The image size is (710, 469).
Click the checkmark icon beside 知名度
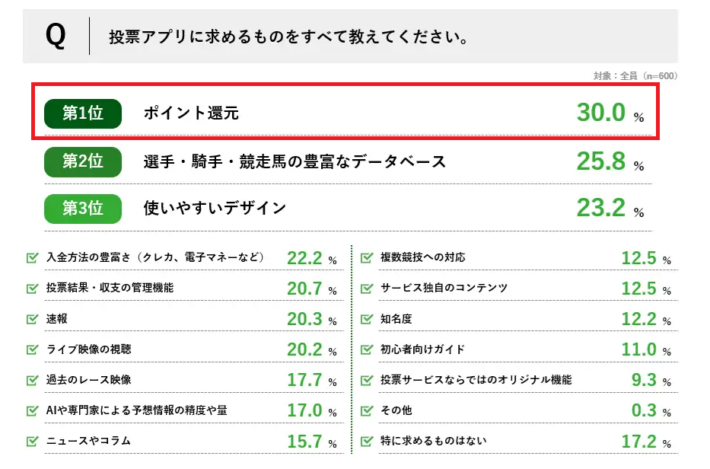click(367, 318)
